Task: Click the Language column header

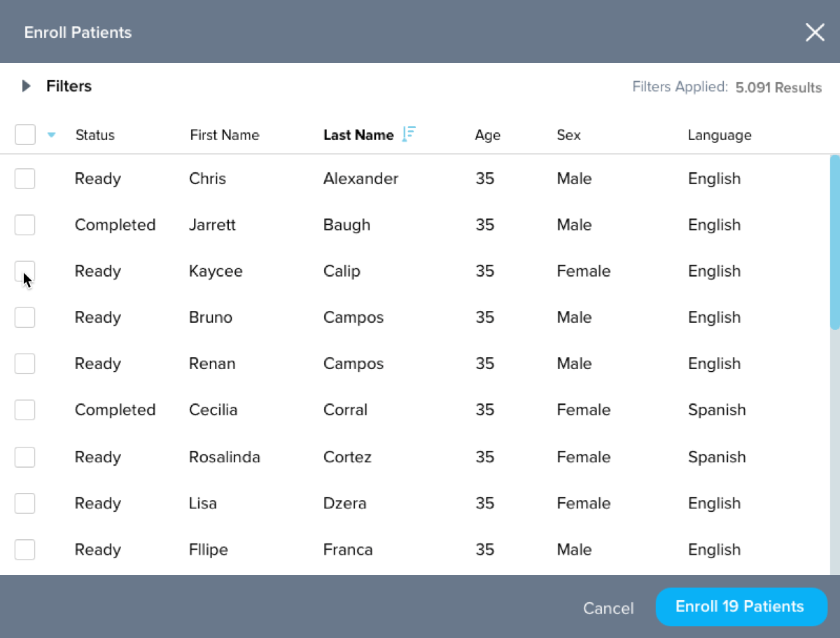Action: point(720,135)
